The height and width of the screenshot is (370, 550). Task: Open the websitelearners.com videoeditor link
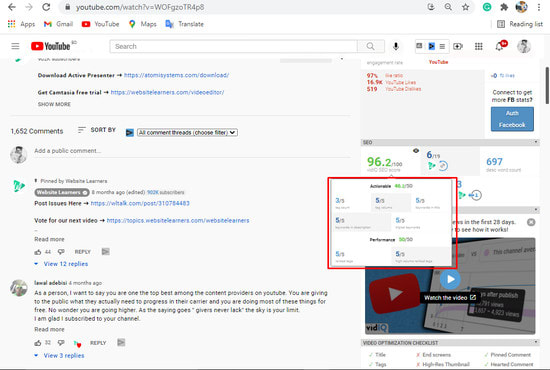click(167, 92)
